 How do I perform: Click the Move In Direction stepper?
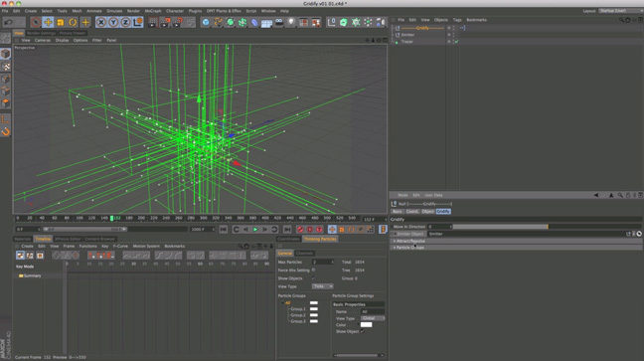[450, 227]
